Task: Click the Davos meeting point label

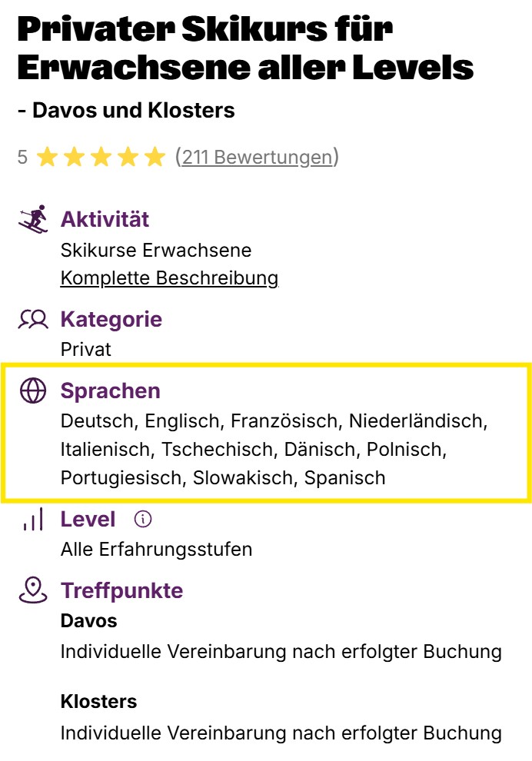Action: (88, 620)
